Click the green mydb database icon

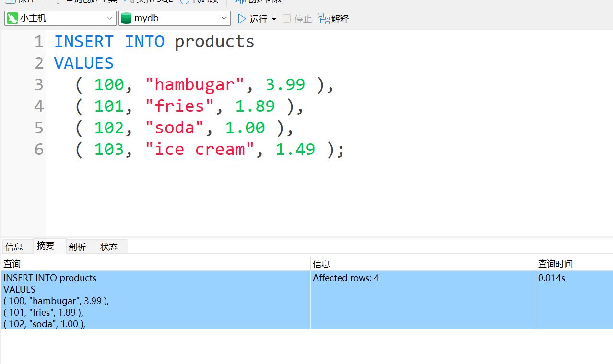click(x=126, y=19)
